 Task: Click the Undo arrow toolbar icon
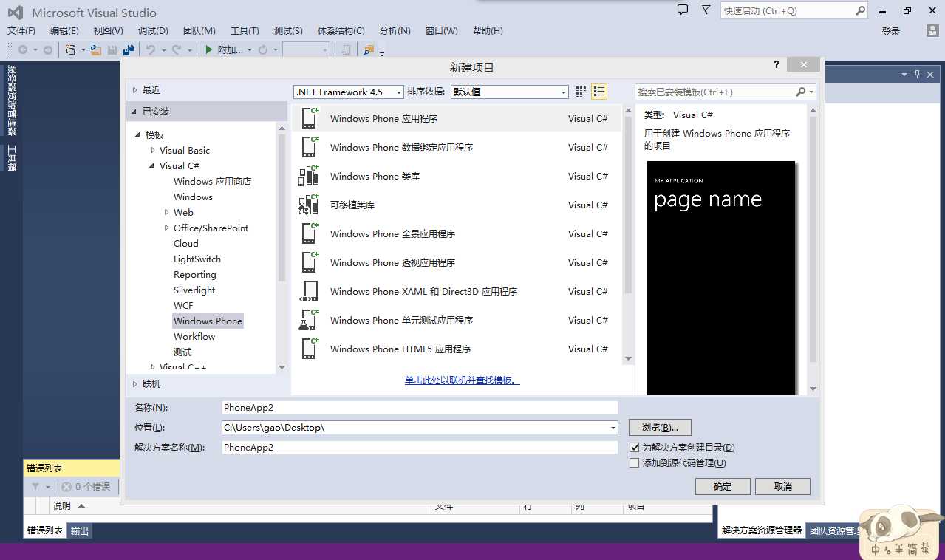click(x=151, y=49)
